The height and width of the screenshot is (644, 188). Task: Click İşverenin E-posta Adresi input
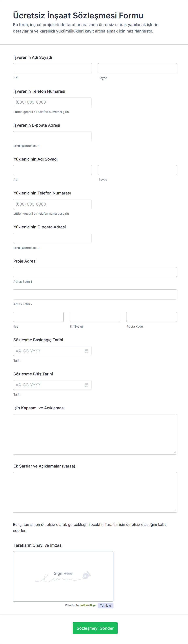[x=52, y=136]
